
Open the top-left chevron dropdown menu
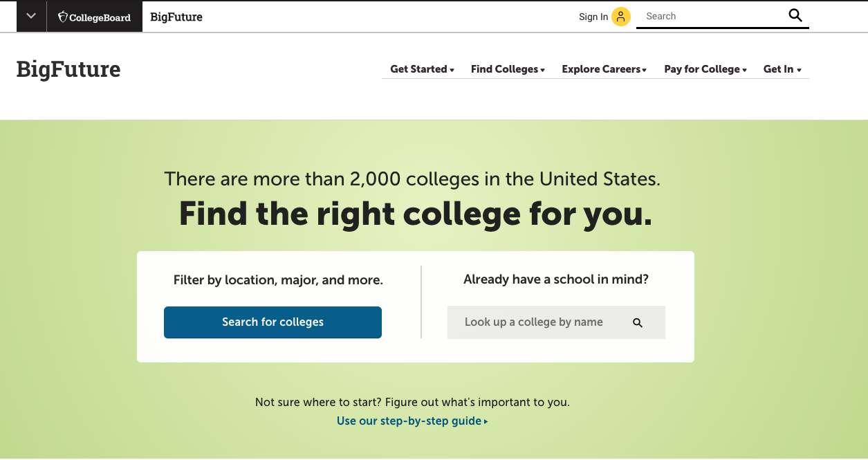[31, 16]
